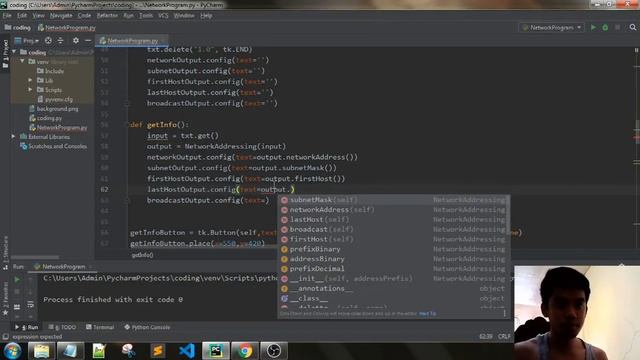Click the Next Tip link in popup

(x=427, y=313)
